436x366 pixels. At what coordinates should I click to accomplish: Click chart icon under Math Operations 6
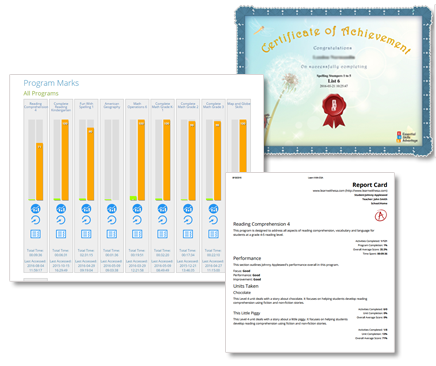pos(137,209)
